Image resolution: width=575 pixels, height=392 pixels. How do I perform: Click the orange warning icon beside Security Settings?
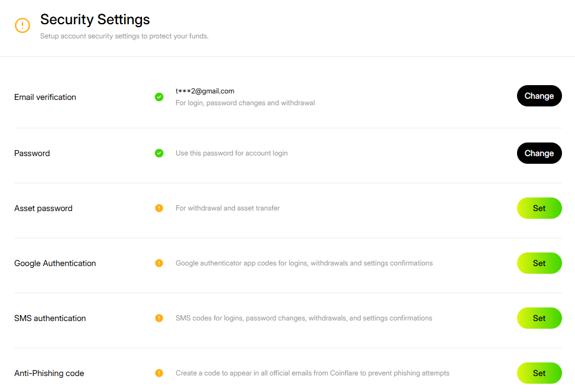click(22, 25)
